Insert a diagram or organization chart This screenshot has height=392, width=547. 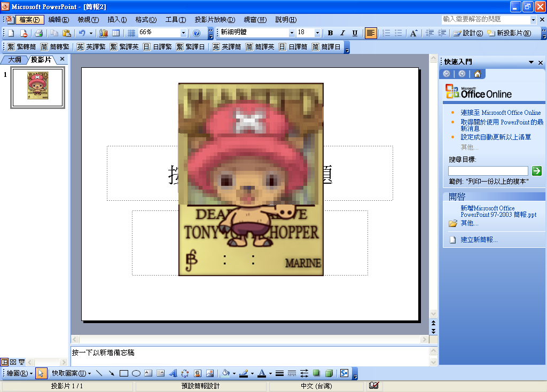click(185, 373)
